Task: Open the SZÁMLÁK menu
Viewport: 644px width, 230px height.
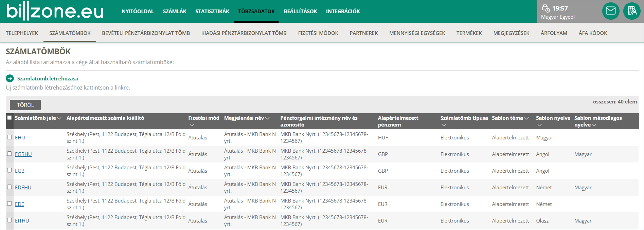Action: [x=175, y=12]
